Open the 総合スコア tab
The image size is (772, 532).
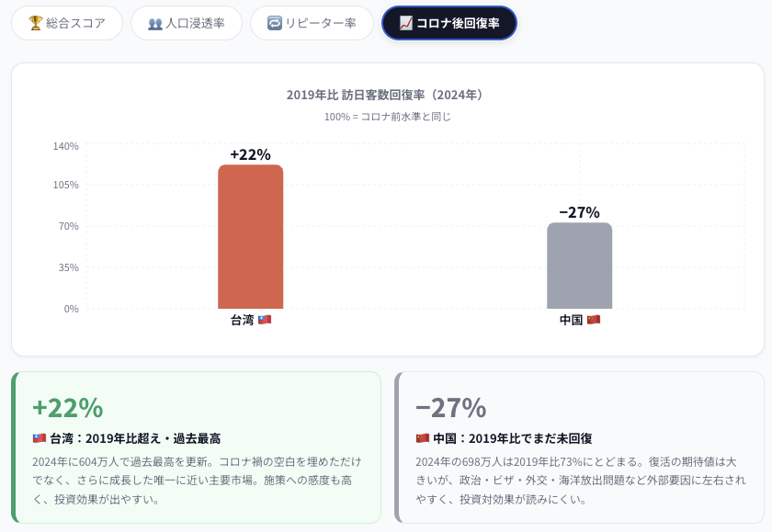coord(67,23)
